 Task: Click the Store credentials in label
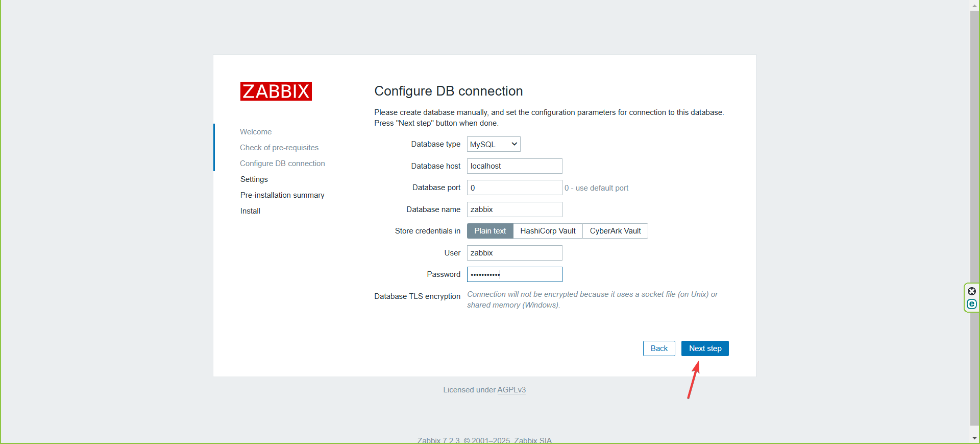(x=428, y=231)
